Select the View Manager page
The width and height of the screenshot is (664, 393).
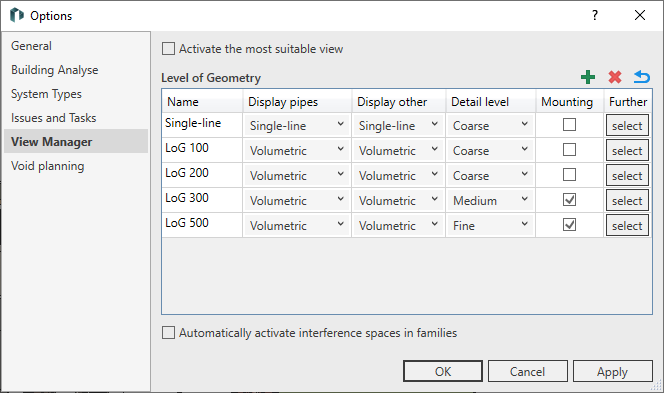76,141
